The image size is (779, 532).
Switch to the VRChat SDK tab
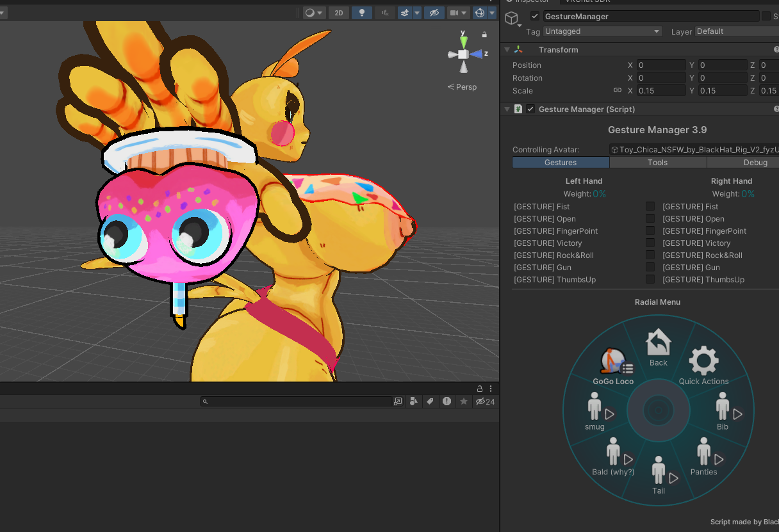click(587, 1)
